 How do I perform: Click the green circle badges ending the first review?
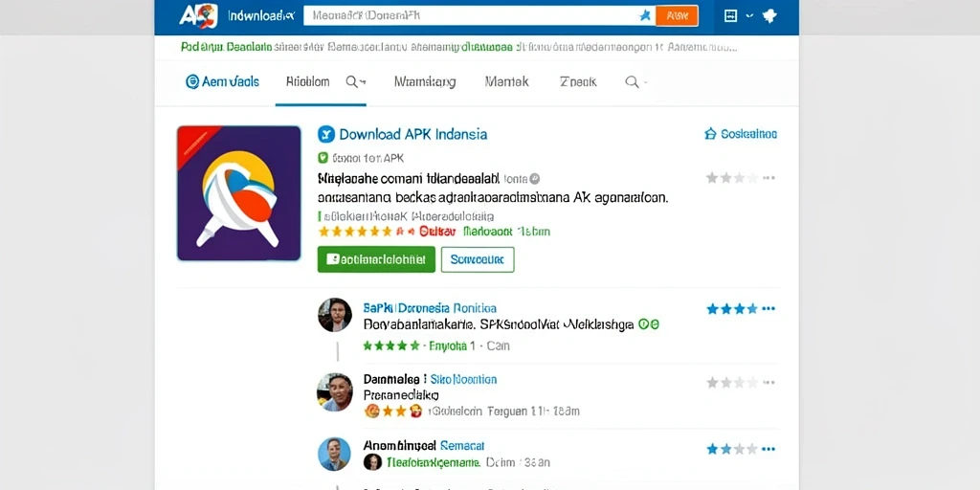coord(649,325)
